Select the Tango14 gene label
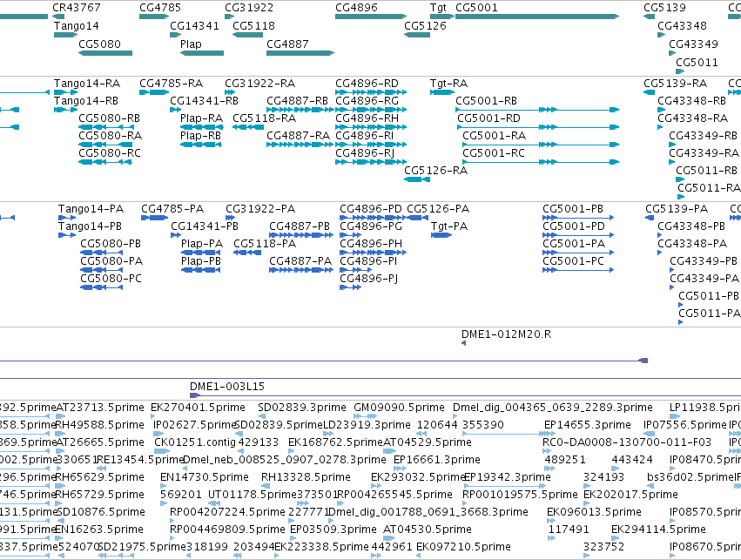The height and width of the screenshot is (560, 741). pos(77,26)
